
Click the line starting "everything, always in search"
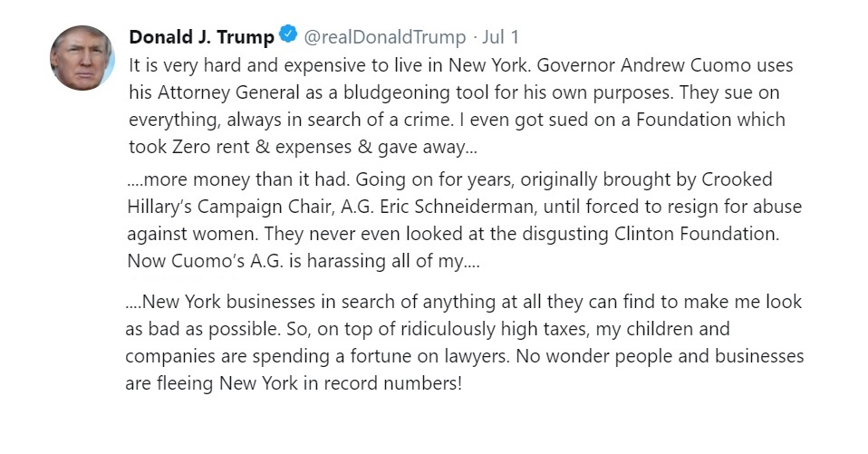458,120
